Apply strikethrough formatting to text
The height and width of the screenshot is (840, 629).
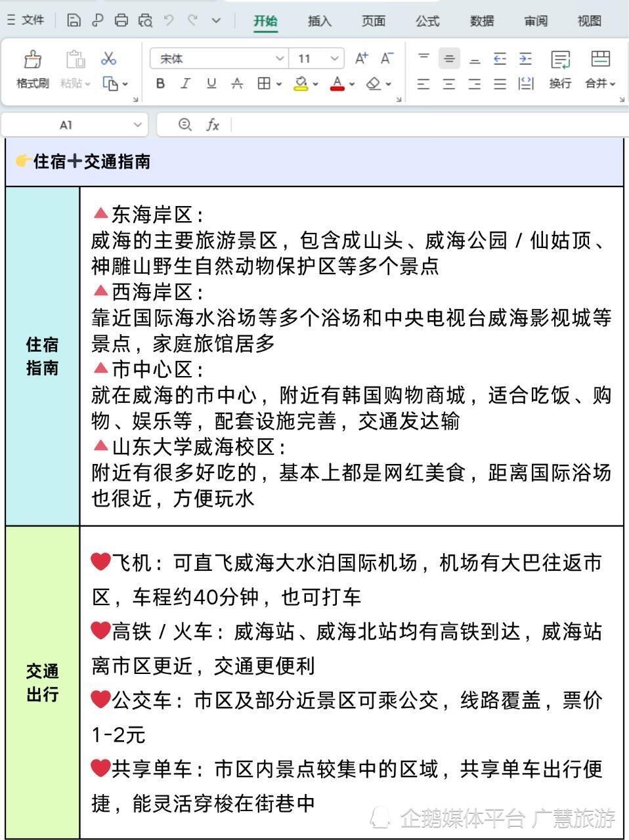[x=236, y=84]
